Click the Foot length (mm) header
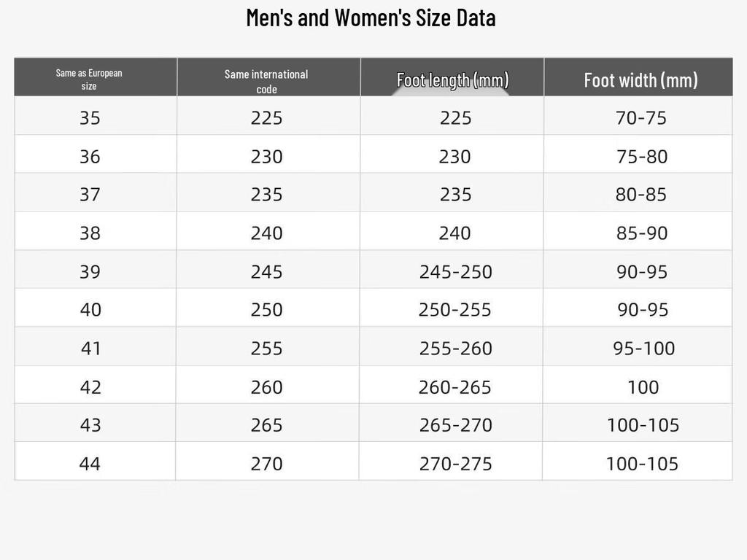The width and height of the screenshot is (747, 560). click(x=452, y=80)
